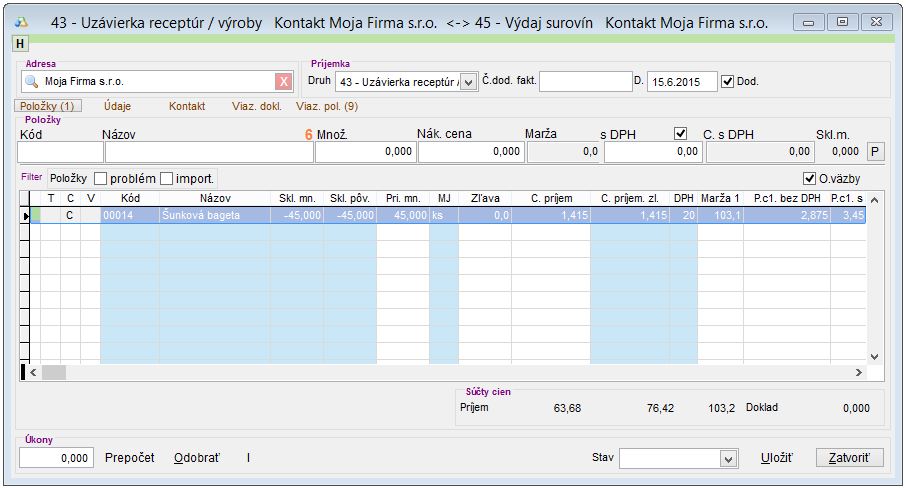Open the Viaz. pol. (9) tab
The image size is (906, 488).
point(327,106)
